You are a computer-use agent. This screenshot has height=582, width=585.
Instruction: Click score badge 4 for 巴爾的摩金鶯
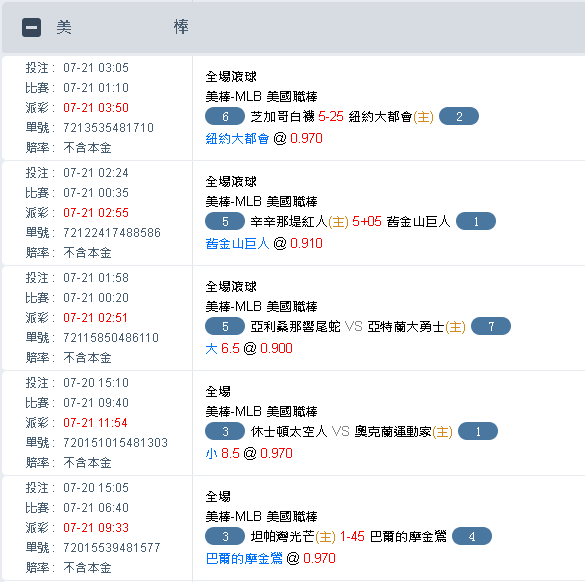[472, 536]
